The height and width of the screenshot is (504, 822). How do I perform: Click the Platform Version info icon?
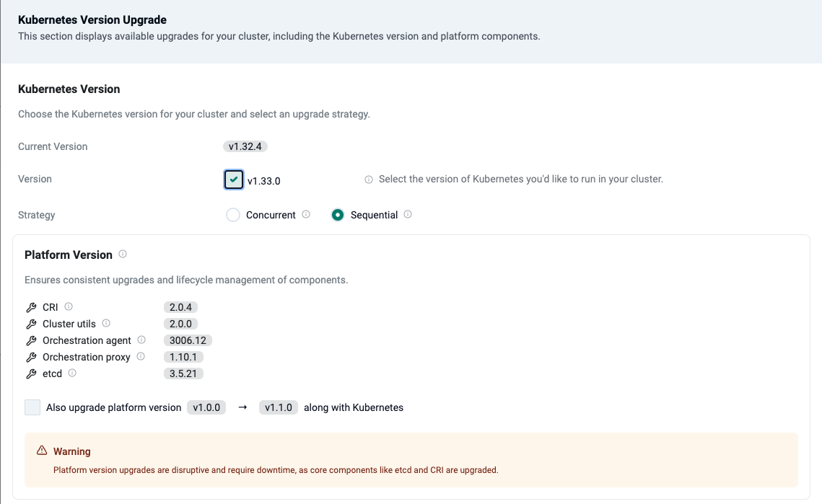123,255
